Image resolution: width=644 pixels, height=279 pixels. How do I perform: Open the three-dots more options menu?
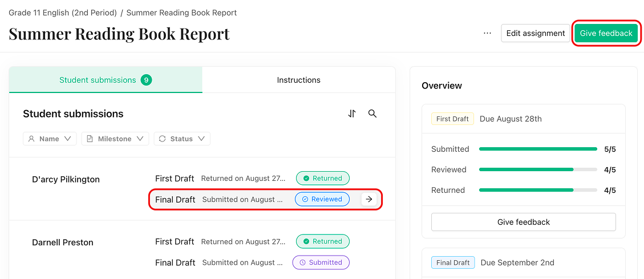click(x=487, y=33)
